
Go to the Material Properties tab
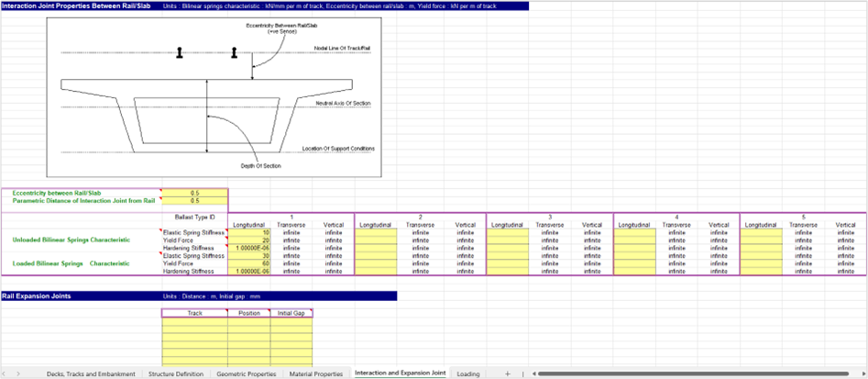[x=315, y=373]
